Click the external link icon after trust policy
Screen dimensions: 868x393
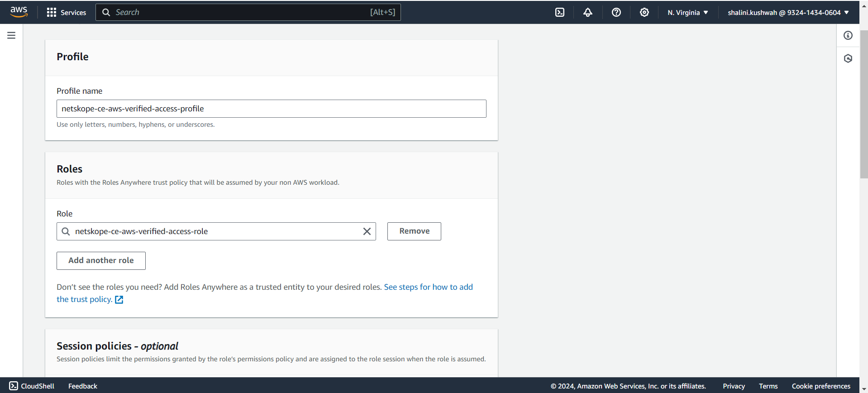[119, 300]
